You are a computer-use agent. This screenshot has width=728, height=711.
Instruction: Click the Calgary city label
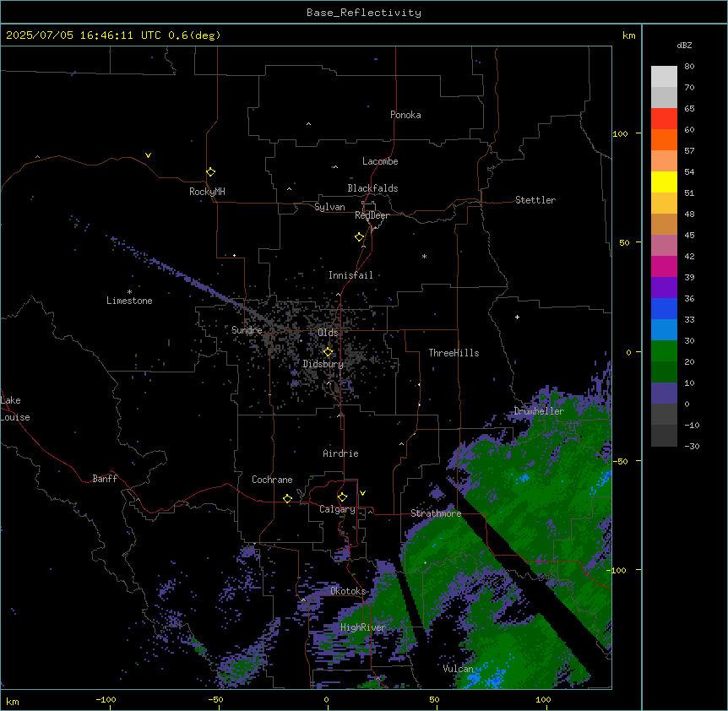point(337,509)
